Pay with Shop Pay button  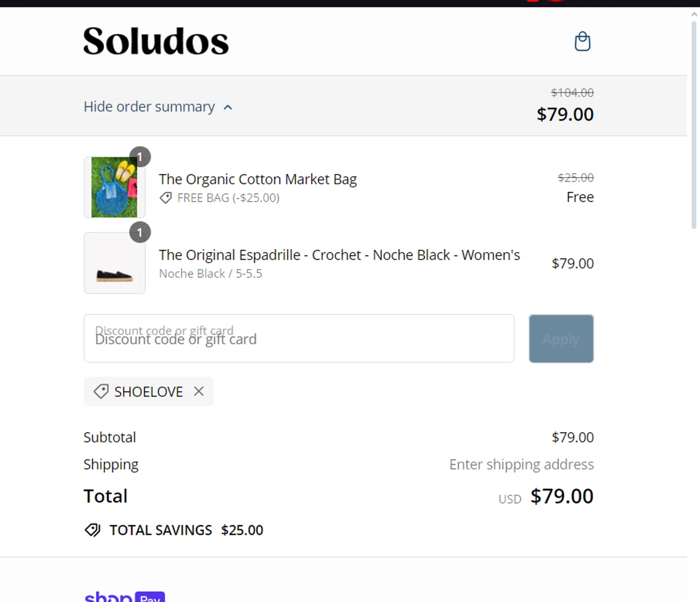[x=125, y=596]
